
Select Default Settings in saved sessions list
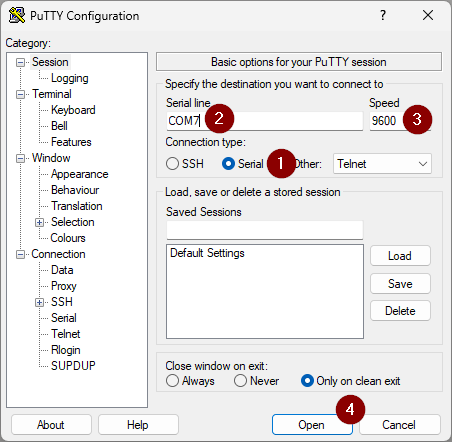(x=207, y=253)
